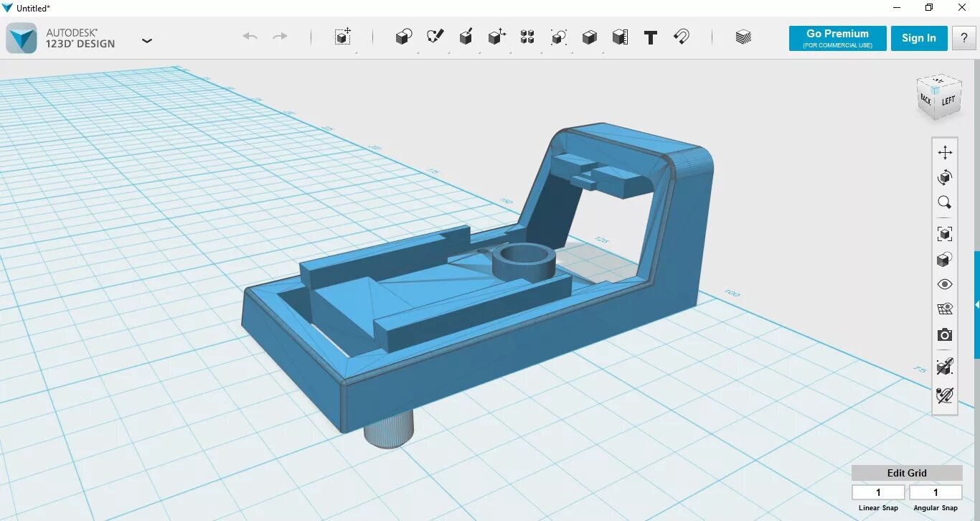Open the Primitives tool menu
Image resolution: width=980 pixels, height=521 pixels.
click(x=404, y=37)
